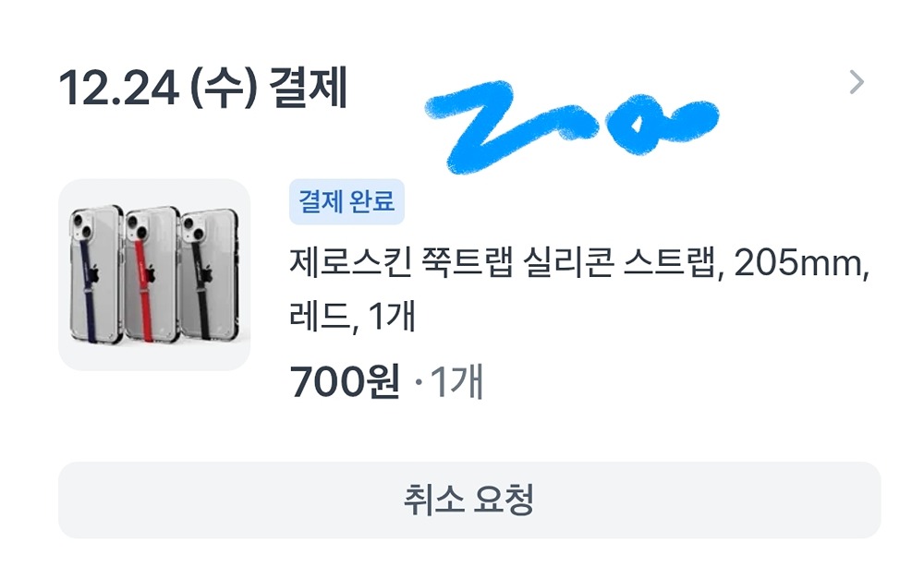
Task: Open the 제로스킨 쭉트랩 실리콘 스트랩 product title
Action: [x=579, y=263]
